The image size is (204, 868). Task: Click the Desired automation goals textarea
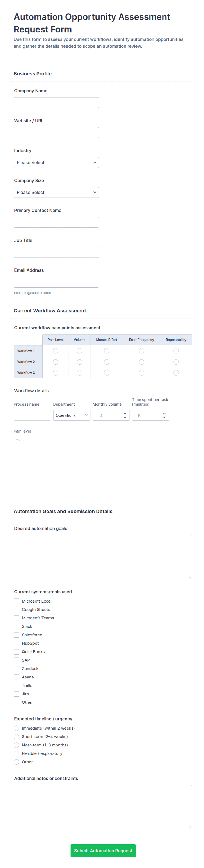(103, 557)
